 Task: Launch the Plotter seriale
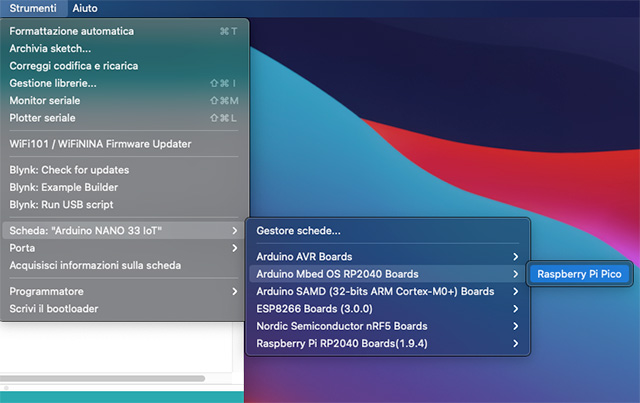tap(44, 118)
